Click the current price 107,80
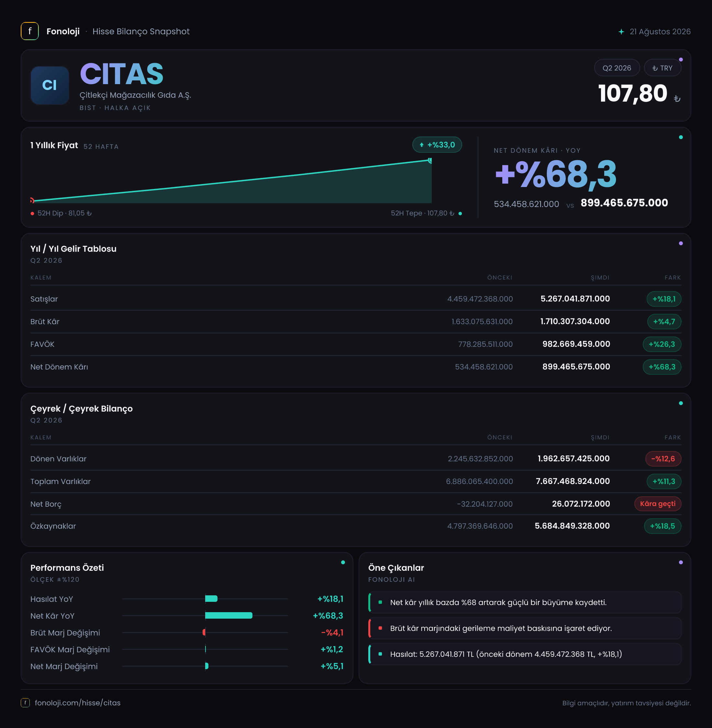The height and width of the screenshot is (728, 712). 633,93
